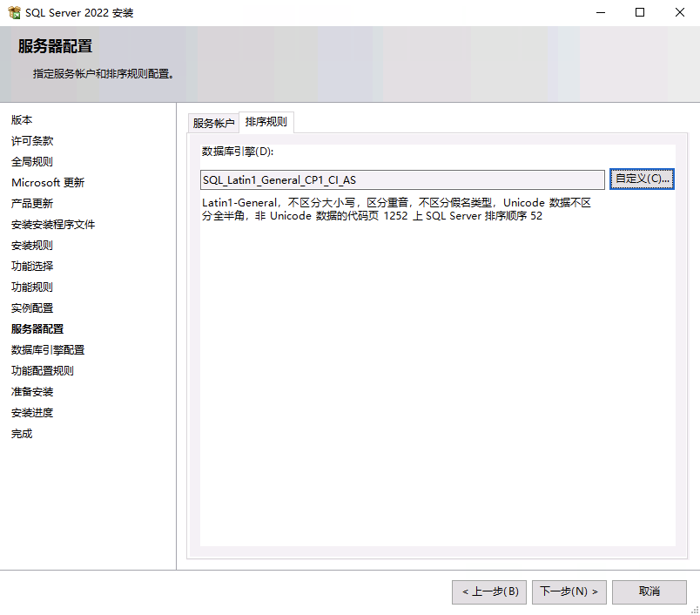This screenshot has height=615, width=700.
Task: Click the SQL_Latin1_General_CP1_CI_AS collation field
Action: click(x=402, y=180)
